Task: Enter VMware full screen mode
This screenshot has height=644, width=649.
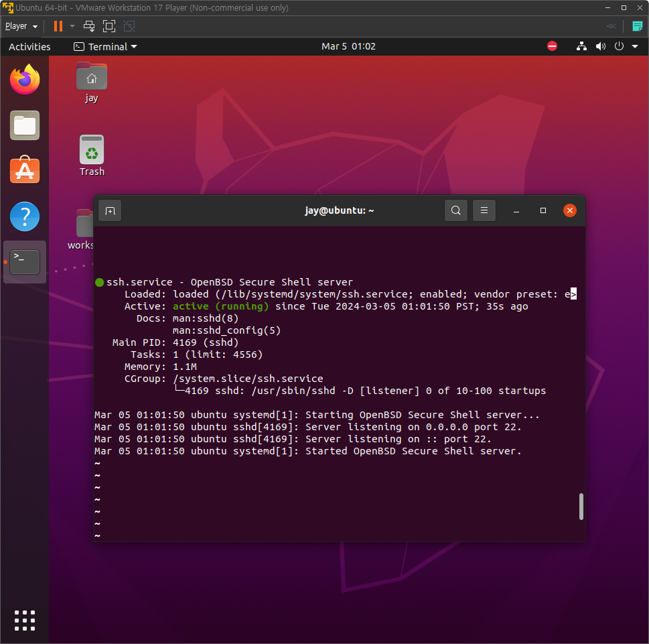Action: 109,26
